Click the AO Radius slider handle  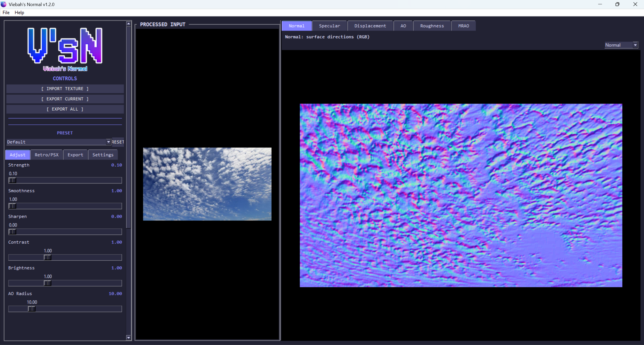(31, 309)
